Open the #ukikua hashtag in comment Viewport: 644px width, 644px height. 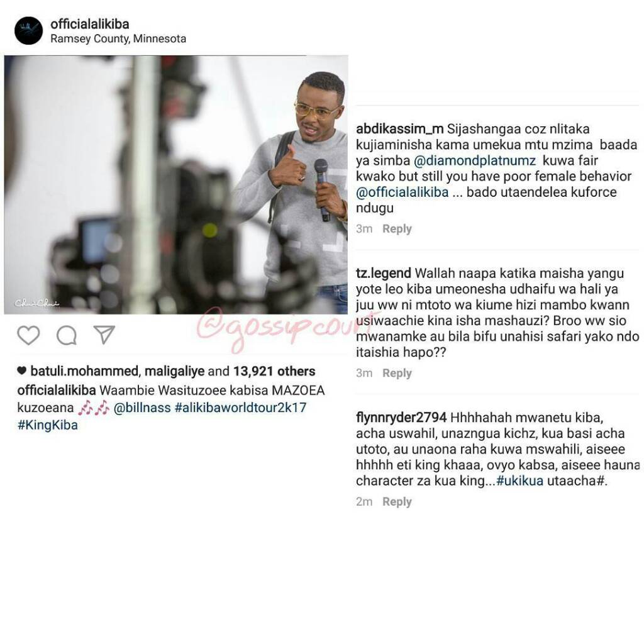(x=520, y=480)
